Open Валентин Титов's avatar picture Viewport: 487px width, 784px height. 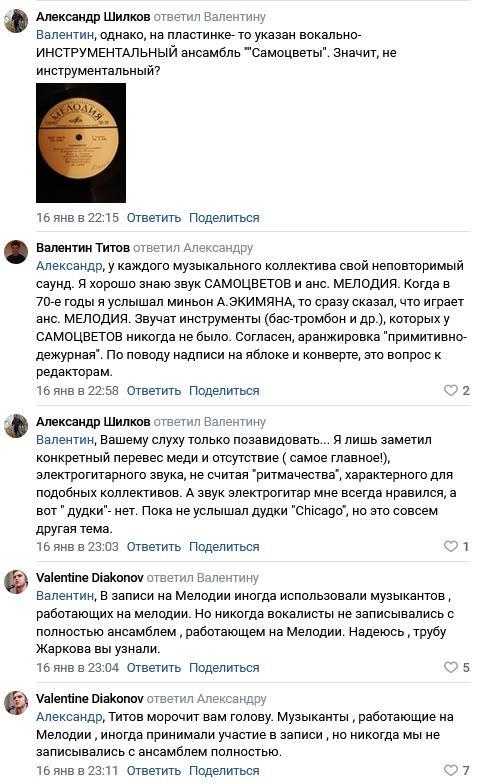tap(16, 252)
